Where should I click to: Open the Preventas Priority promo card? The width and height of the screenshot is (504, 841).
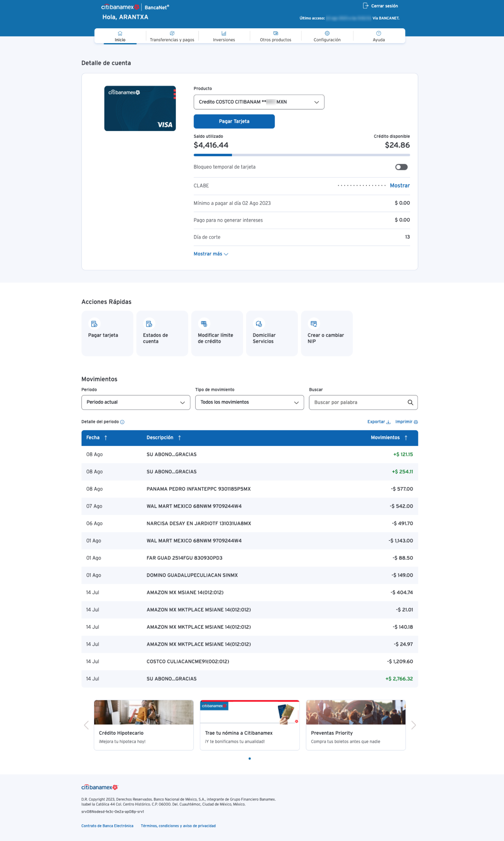click(x=356, y=725)
